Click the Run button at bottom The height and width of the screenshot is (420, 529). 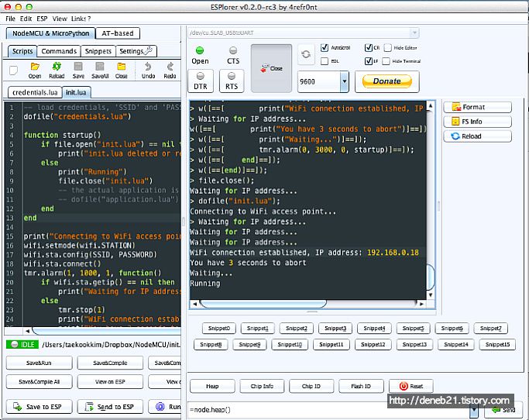pos(165,407)
